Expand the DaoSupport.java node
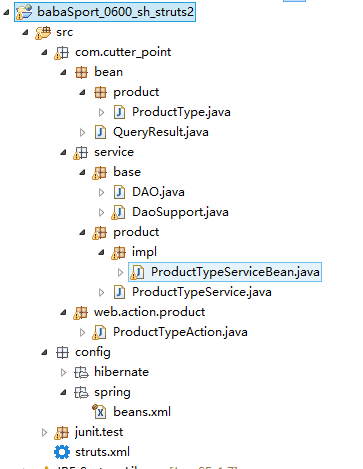Screen dimensions: 363x469 (101, 213)
